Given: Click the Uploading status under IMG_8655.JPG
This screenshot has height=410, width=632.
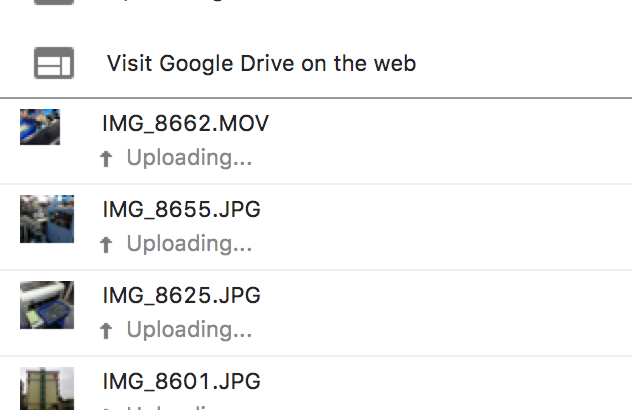Looking at the screenshot, I should 189,244.
